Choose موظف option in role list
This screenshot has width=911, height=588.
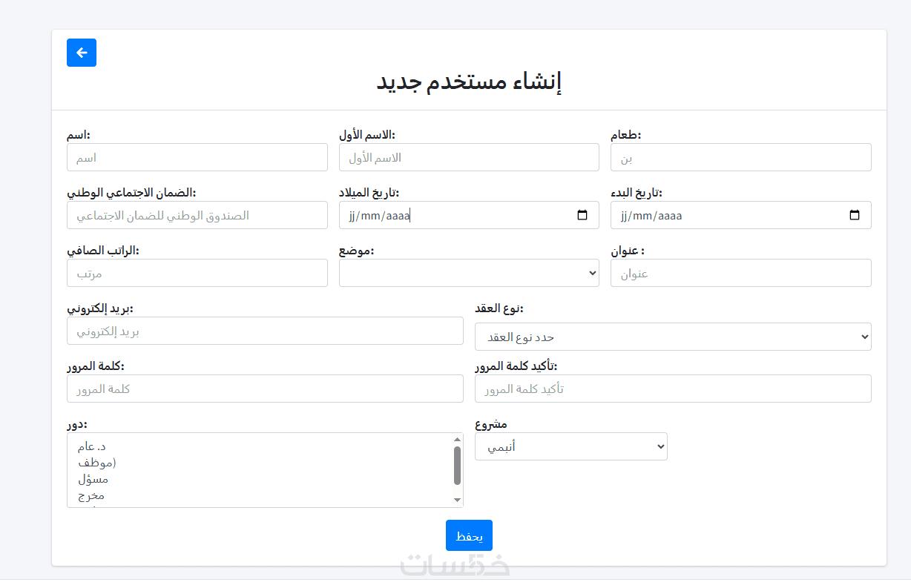96,463
